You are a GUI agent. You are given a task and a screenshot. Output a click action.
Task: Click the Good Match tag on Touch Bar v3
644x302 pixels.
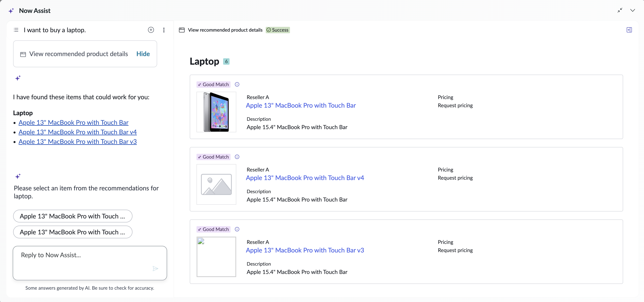[213, 230]
